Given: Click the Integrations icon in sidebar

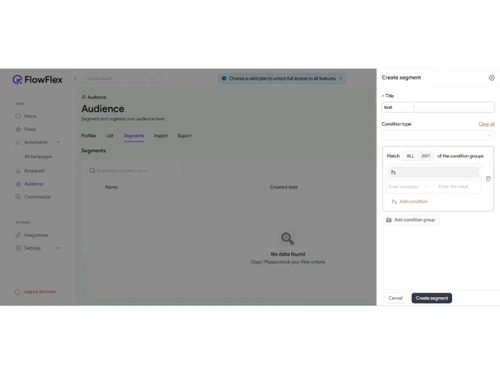Looking at the screenshot, I should pyautogui.click(x=18, y=235).
